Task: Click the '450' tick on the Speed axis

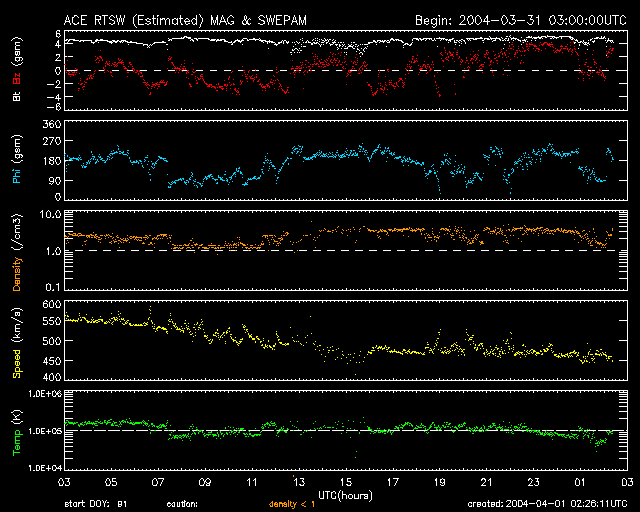Action: [52, 361]
